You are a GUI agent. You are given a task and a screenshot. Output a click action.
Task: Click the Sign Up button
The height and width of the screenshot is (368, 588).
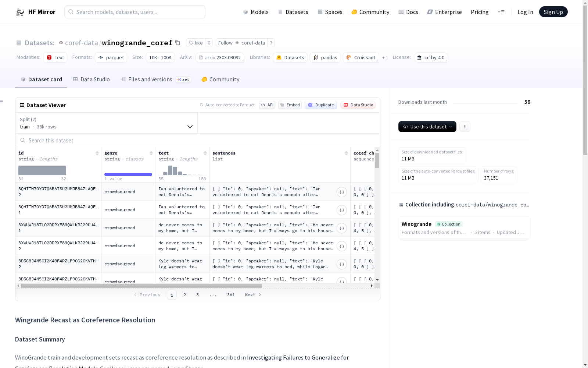pyautogui.click(x=553, y=12)
